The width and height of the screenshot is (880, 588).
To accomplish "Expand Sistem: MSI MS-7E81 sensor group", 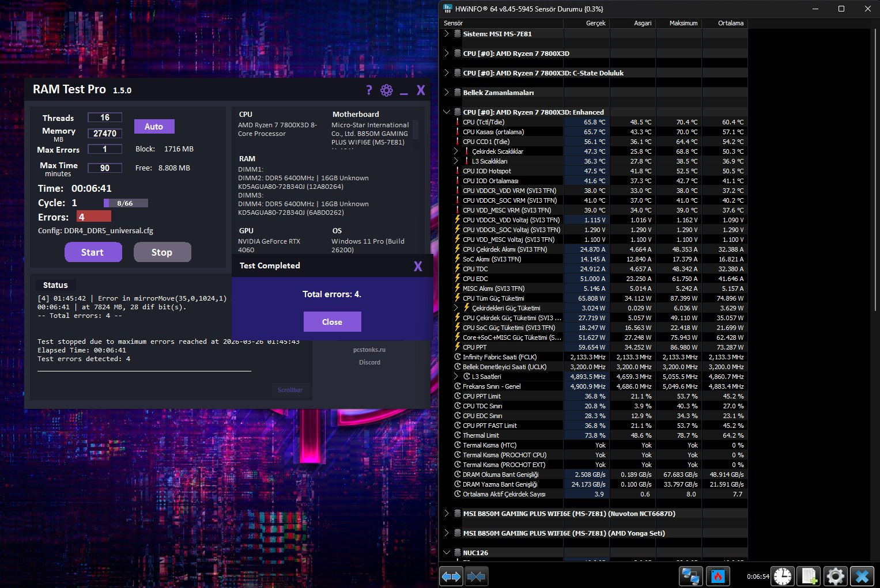I will [447, 34].
